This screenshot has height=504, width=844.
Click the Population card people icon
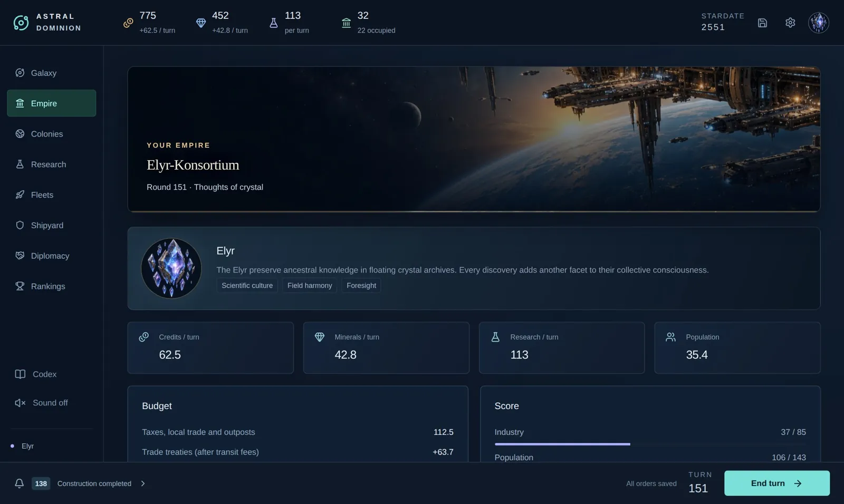coord(670,337)
